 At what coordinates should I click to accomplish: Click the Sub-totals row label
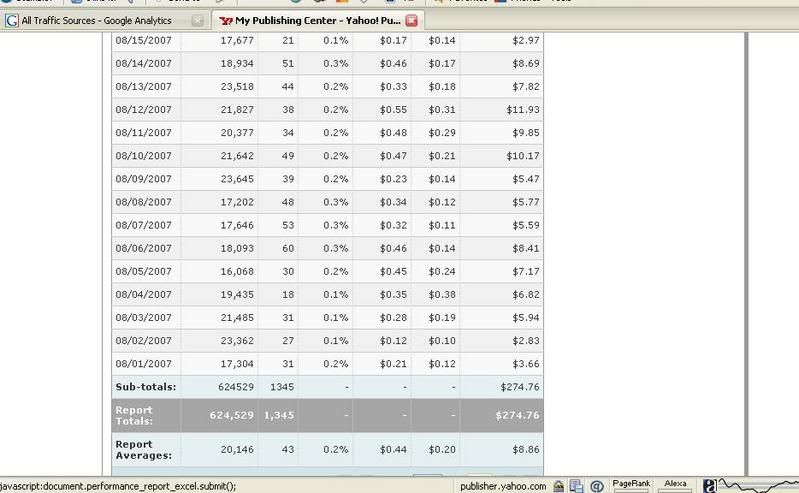click(x=144, y=385)
